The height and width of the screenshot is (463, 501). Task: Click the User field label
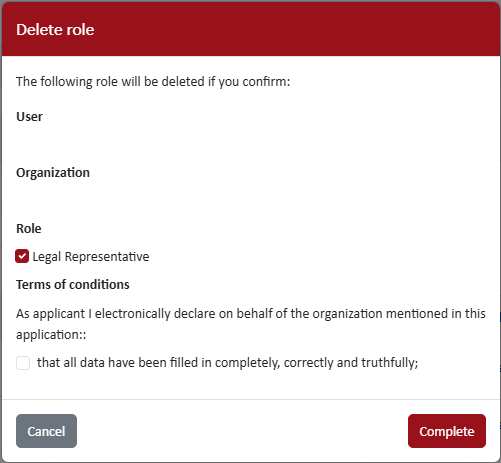[x=29, y=117]
